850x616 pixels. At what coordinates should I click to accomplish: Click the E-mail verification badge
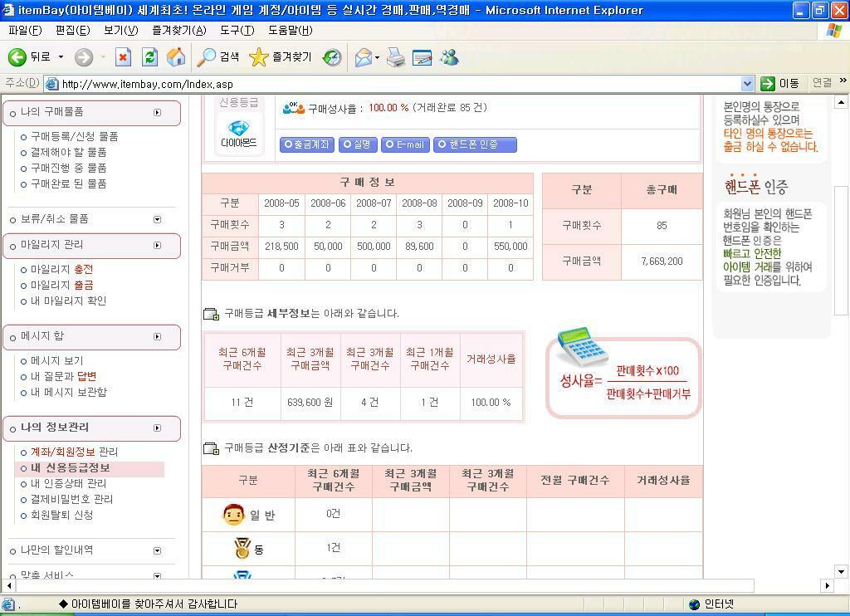[x=405, y=144]
